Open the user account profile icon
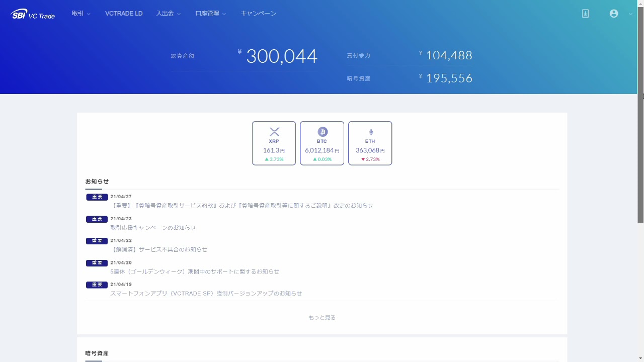 pos(614,14)
